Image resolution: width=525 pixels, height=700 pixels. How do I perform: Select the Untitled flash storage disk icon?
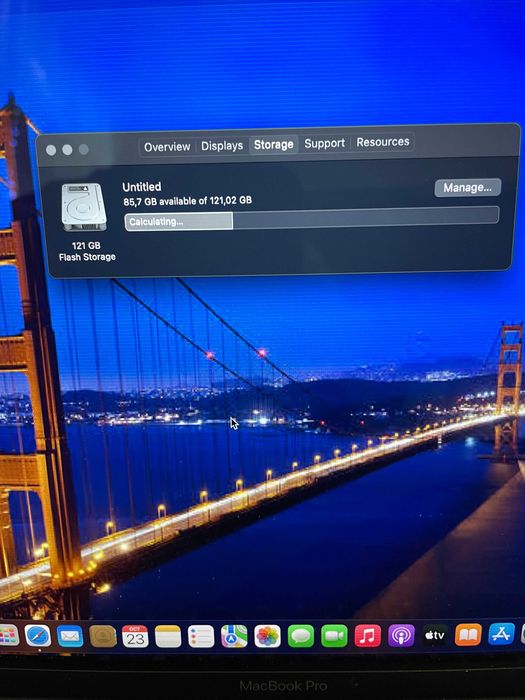click(84, 207)
